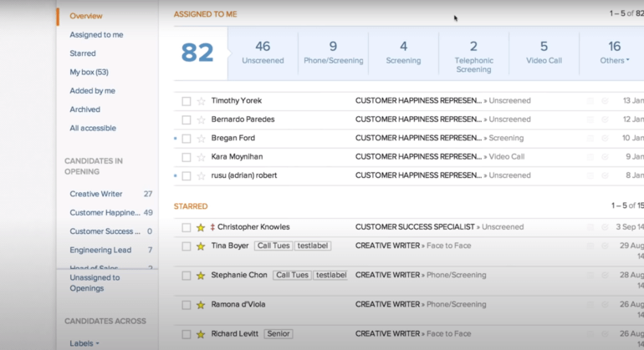The width and height of the screenshot is (644, 350).
Task: Select rusu (adrian) robert's checkbox
Action: click(186, 176)
